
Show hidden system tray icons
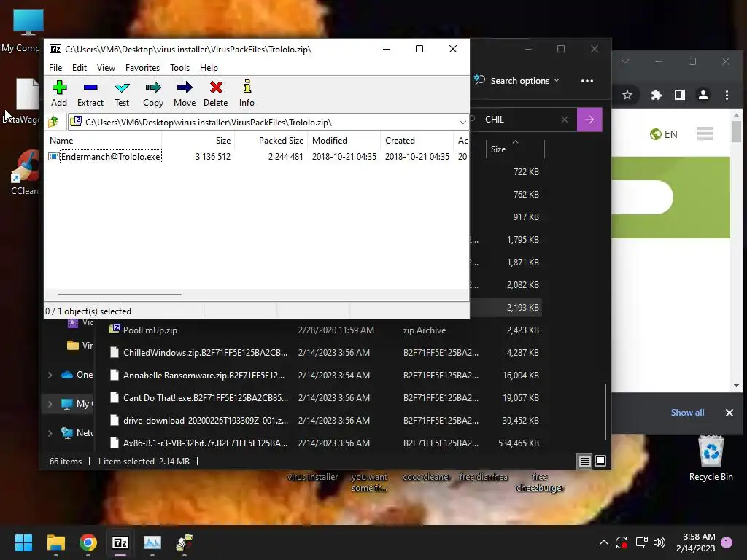603,542
